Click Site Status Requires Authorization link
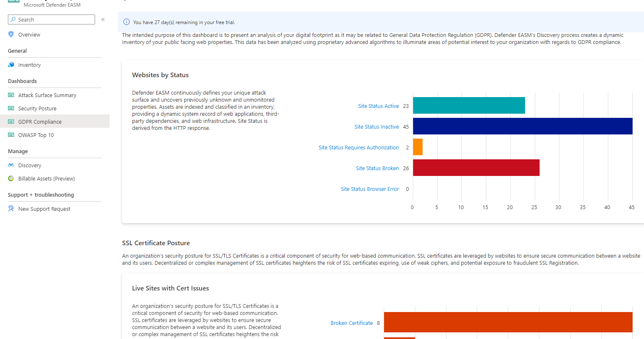644x339 pixels. pyautogui.click(x=358, y=148)
